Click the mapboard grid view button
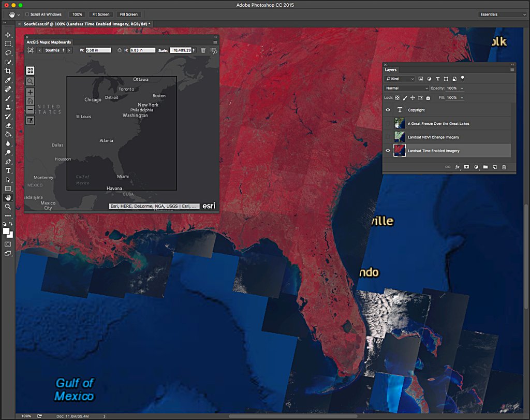 tap(30, 70)
